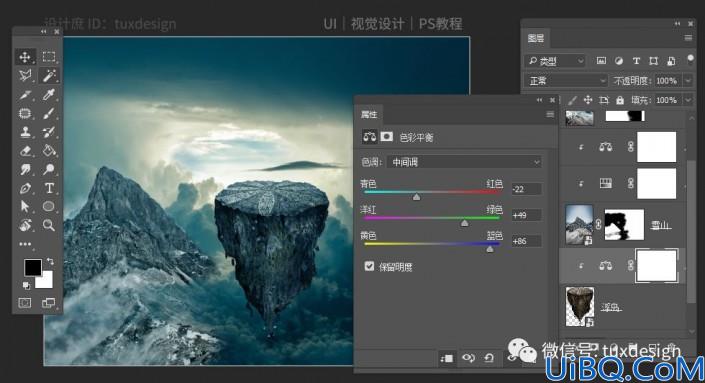The image size is (705, 383).
Task: Select the Eraser tool
Action: pos(25,151)
